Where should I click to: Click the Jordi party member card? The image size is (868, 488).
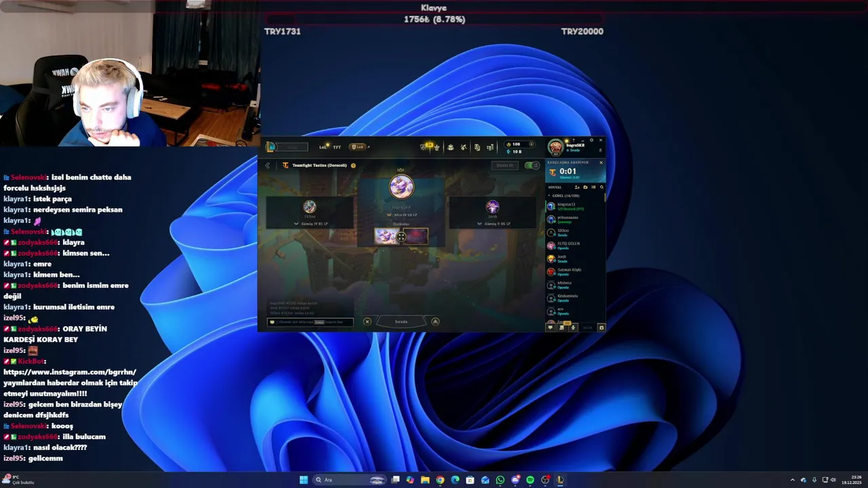tap(492, 211)
